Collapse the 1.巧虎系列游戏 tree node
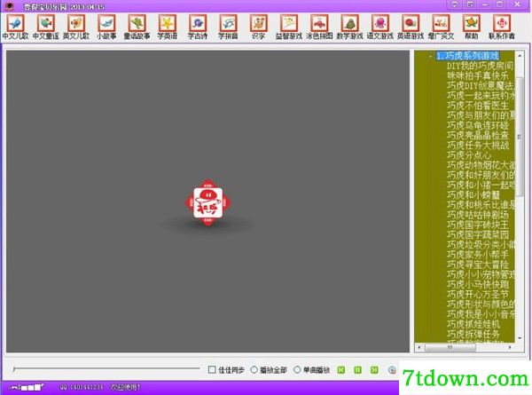Screen dimensions: 532x395 tap(431, 56)
